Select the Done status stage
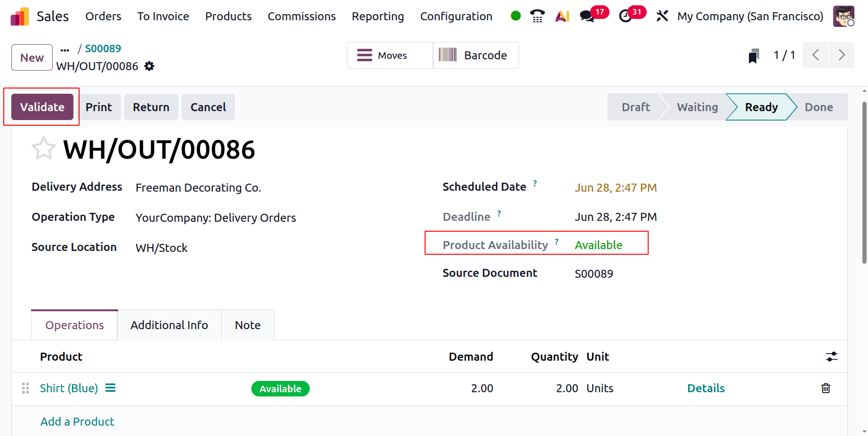This screenshot has height=436, width=868. coord(819,107)
